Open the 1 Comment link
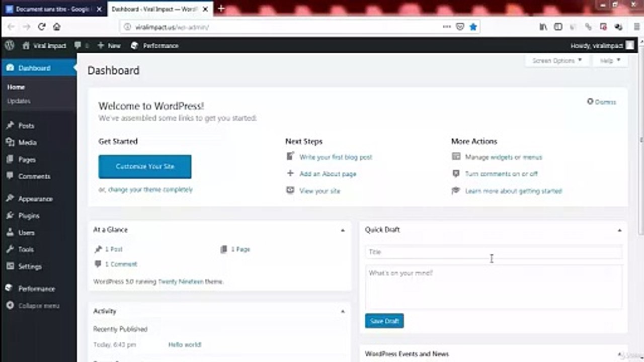 121,264
